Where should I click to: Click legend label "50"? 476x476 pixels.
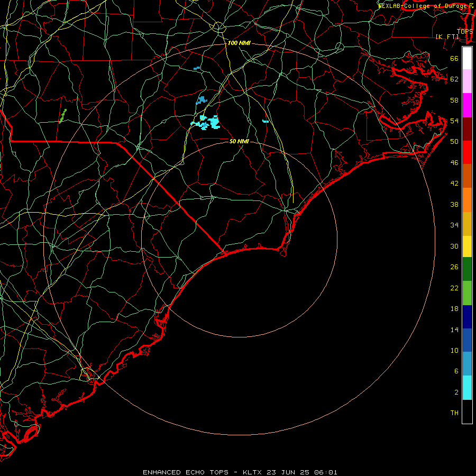click(454, 142)
